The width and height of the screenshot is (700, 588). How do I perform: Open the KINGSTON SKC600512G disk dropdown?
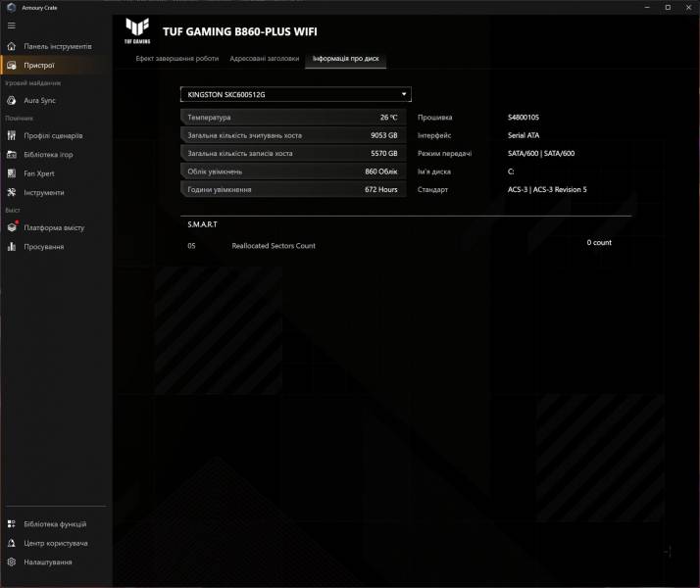tap(295, 95)
